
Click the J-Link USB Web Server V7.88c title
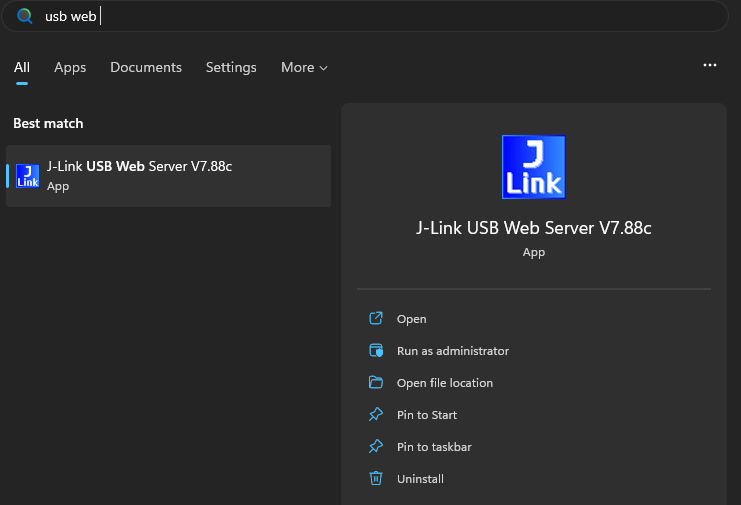pos(533,228)
